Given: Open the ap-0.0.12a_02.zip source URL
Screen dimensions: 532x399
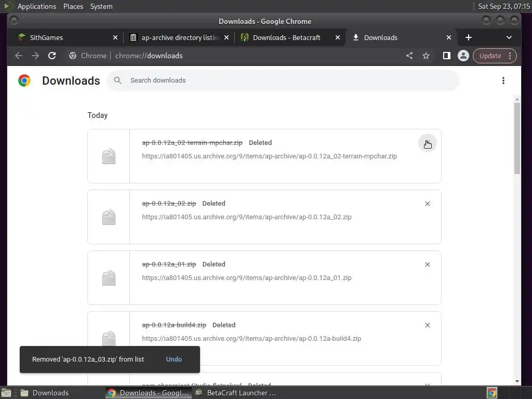Looking at the screenshot, I should pyautogui.click(x=247, y=217).
